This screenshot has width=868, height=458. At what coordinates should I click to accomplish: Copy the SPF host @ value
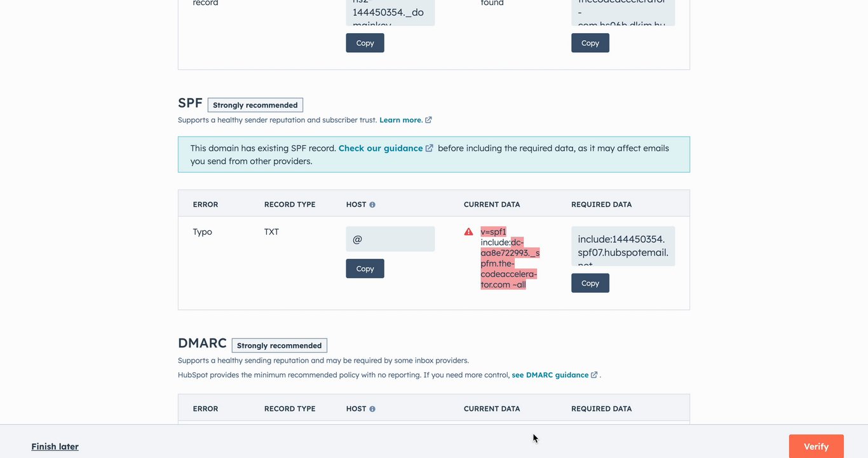365,268
